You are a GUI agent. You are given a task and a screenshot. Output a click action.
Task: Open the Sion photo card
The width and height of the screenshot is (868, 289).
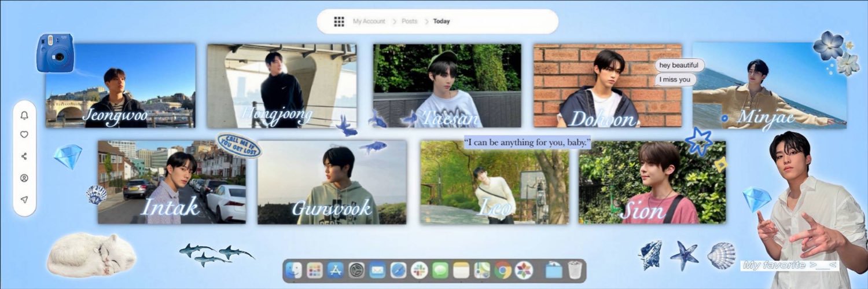(x=652, y=182)
